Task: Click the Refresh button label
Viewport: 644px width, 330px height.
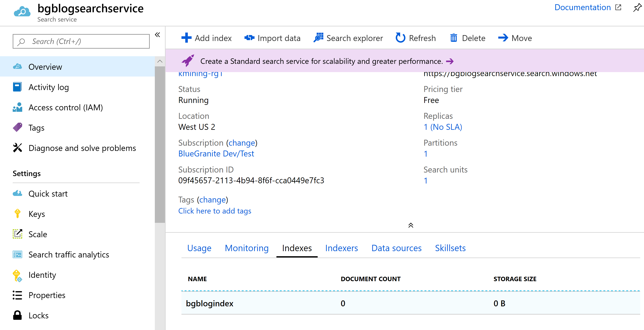Action: (x=422, y=38)
